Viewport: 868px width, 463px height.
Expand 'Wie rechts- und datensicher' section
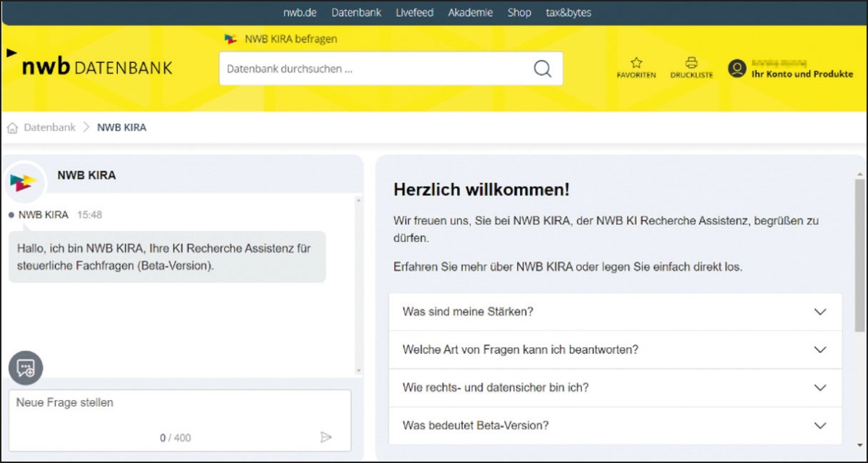820,387
